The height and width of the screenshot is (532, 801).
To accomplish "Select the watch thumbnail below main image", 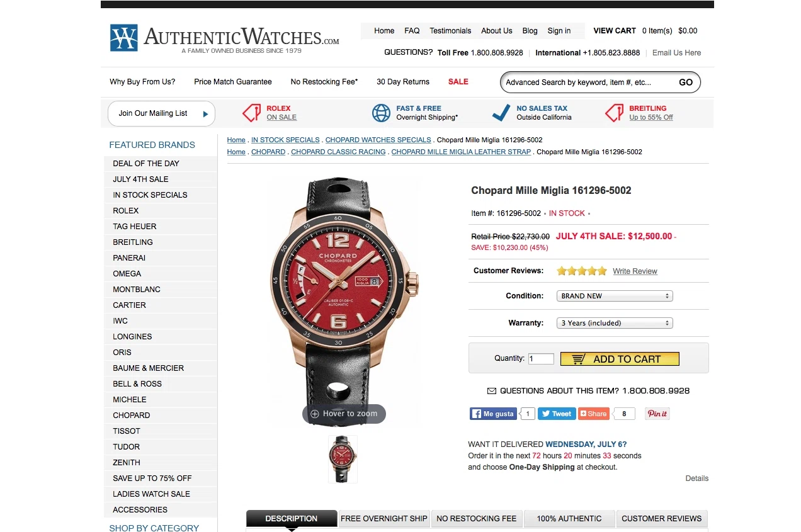I will 343,459.
